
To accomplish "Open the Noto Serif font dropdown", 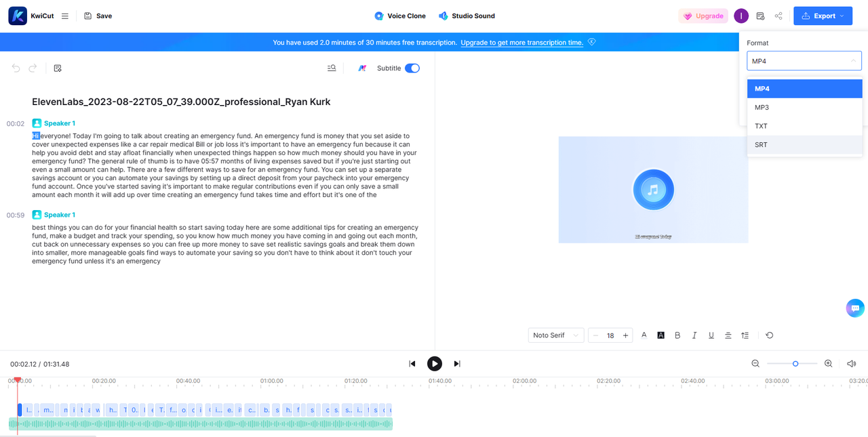I will click(556, 335).
